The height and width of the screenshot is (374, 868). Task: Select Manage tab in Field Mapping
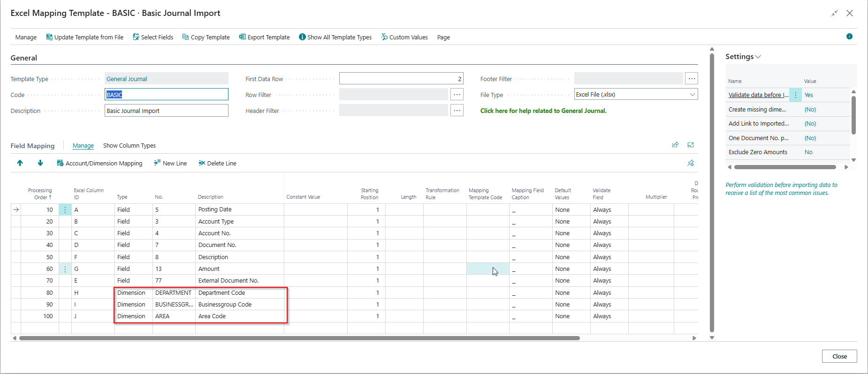(83, 145)
